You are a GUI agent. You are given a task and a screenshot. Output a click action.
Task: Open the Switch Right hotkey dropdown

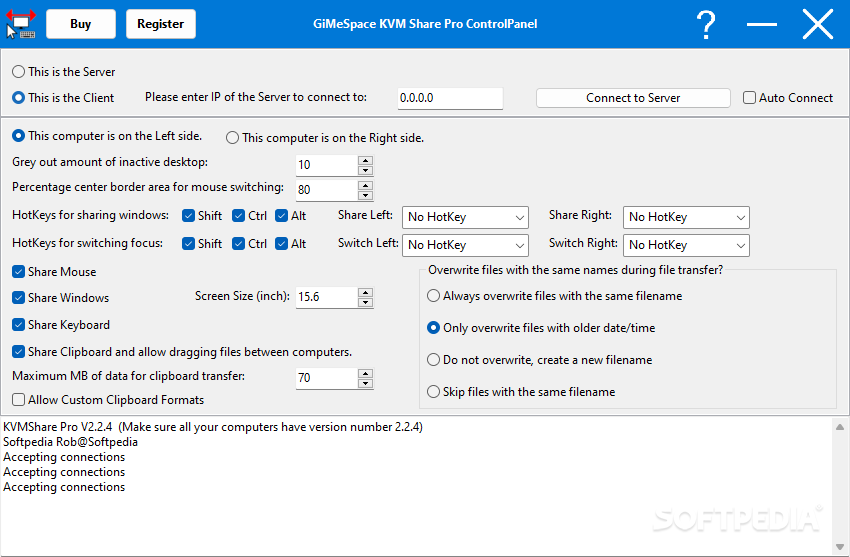click(686, 245)
